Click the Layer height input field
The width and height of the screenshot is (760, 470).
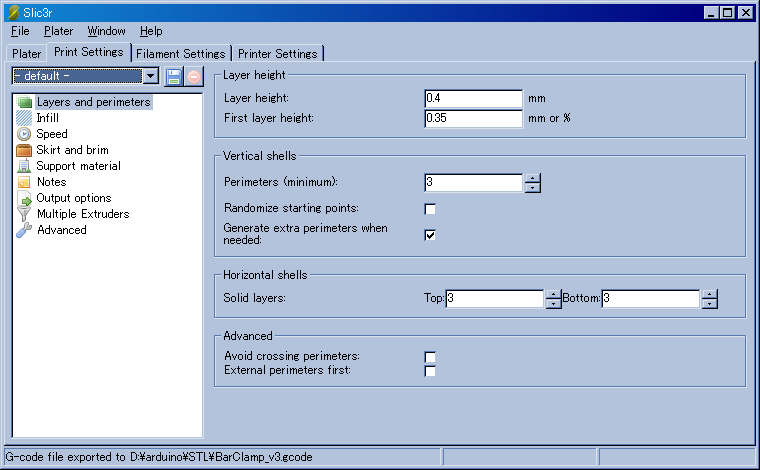[472, 98]
